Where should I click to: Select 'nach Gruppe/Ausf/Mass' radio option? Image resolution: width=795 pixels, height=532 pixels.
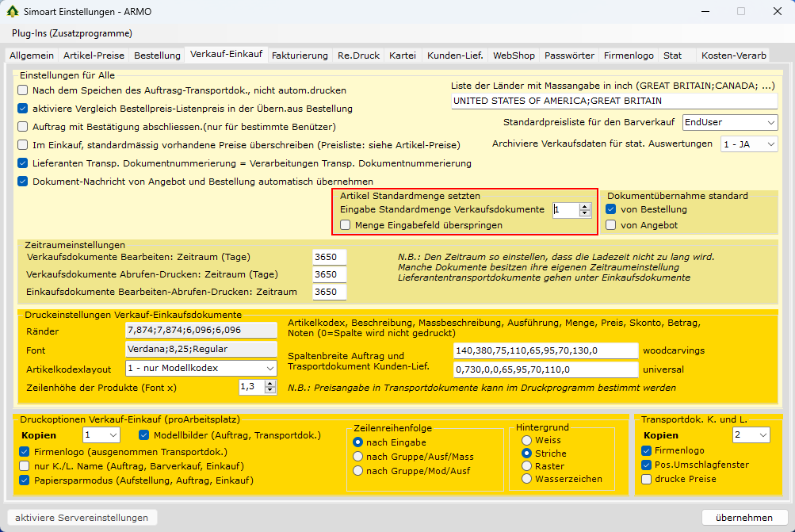click(358, 457)
